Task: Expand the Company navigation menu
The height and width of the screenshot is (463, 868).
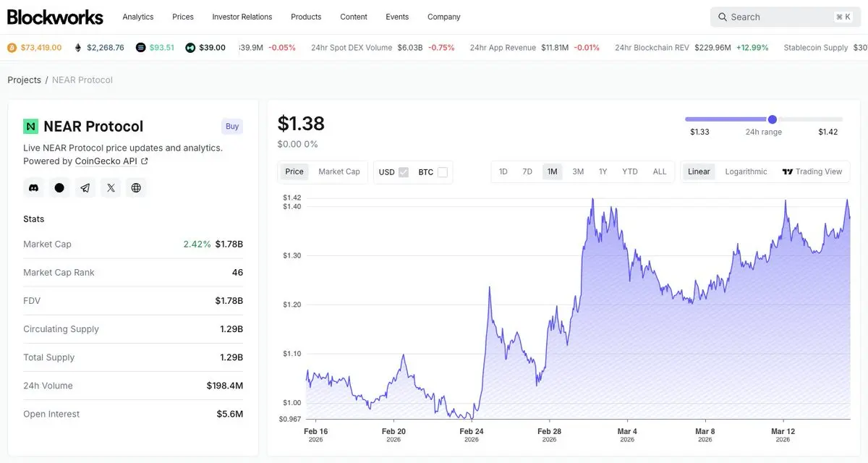Action: (x=443, y=17)
